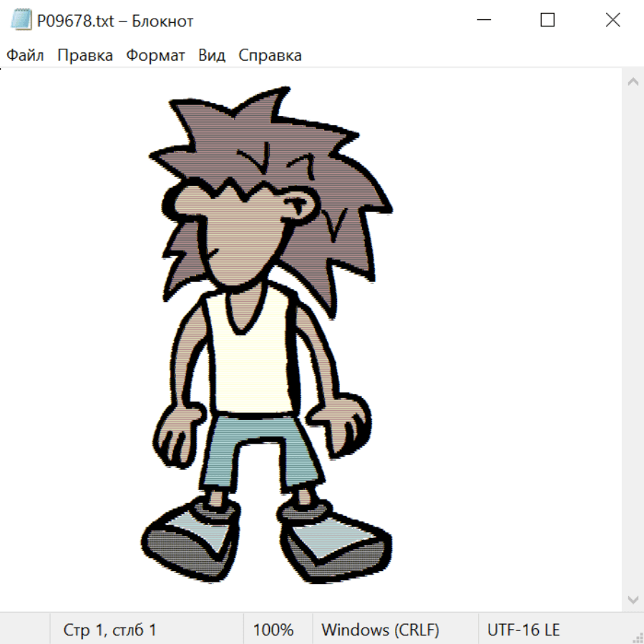Maximize the Блокнот window

click(547, 20)
